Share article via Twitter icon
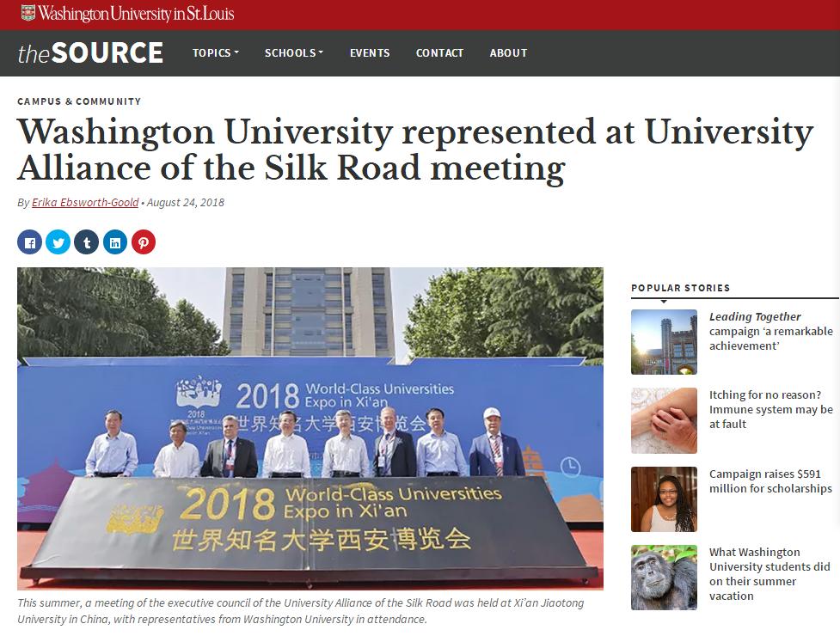The width and height of the screenshot is (840, 636). pos(58,242)
